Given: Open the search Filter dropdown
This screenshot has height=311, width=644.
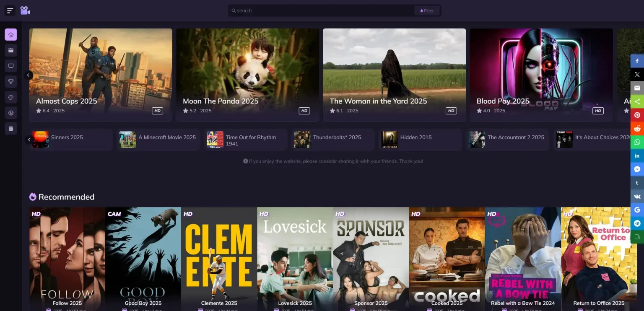Looking at the screenshot, I should click(x=427, y=11).
